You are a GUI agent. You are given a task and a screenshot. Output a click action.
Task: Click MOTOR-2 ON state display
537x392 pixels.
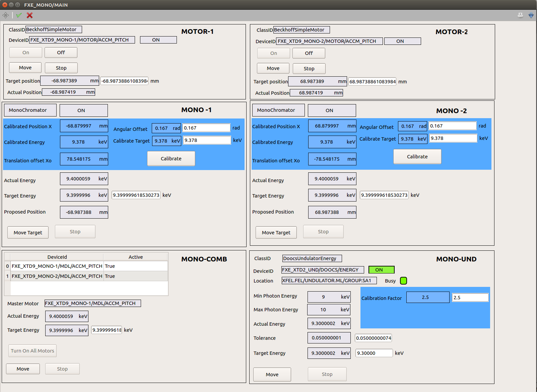(403, 41)
